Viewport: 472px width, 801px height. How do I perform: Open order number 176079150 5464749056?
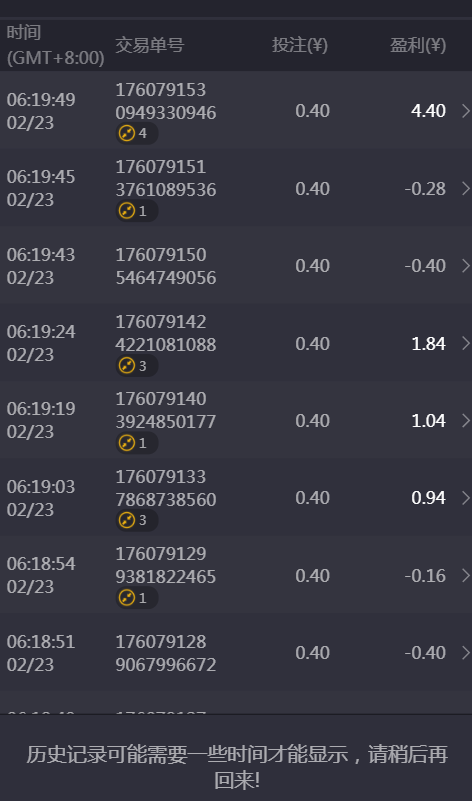(166, 266)
